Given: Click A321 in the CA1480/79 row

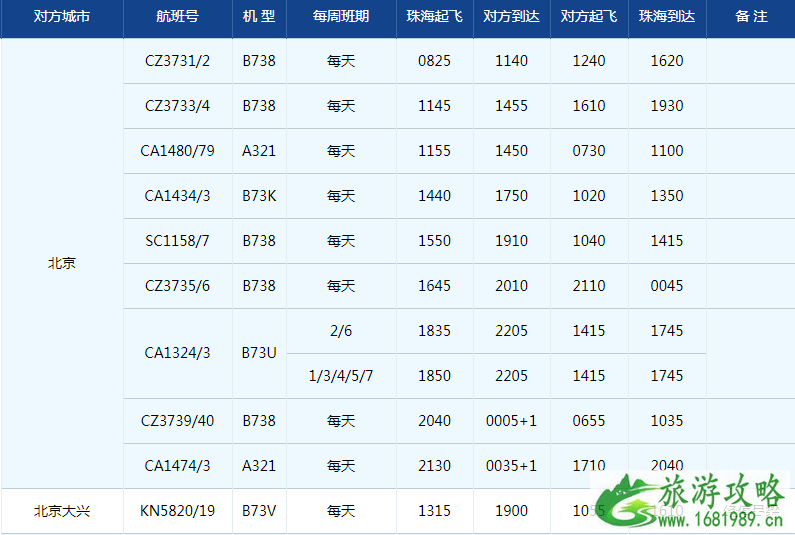Looking at the screenshot, I should coord(259,151).
